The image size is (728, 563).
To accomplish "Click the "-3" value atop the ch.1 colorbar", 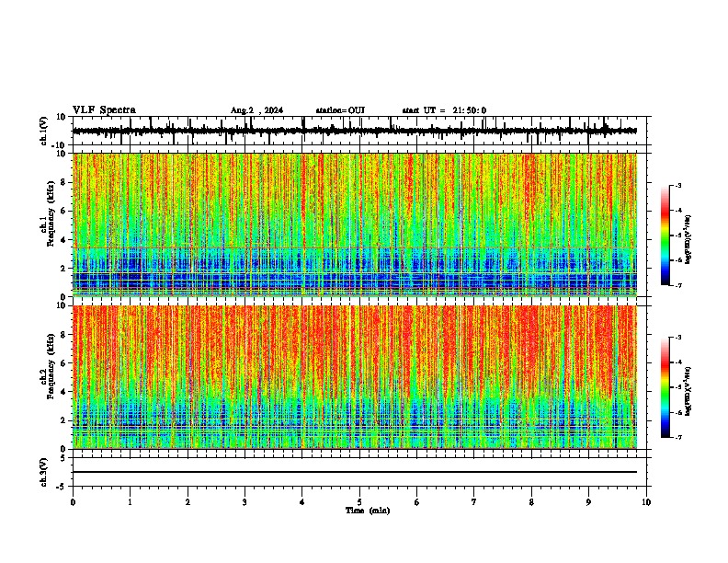I will click(677, 185).
